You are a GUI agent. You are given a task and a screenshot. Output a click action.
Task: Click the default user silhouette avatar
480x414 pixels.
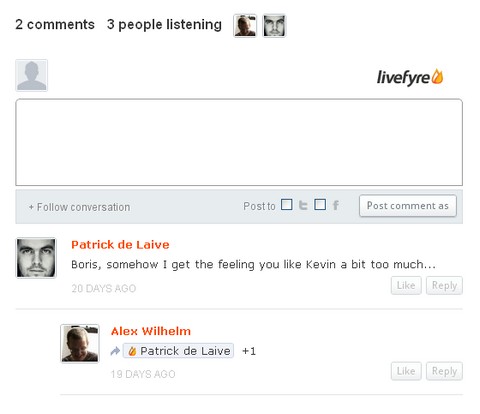pyautogui.click(x=31, y=75)
